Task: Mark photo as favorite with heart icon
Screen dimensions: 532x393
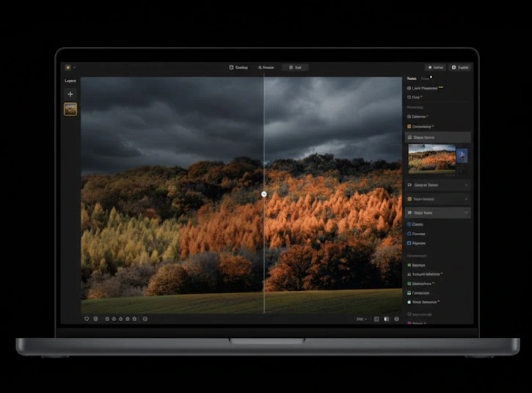Action: (x=87, y=319)
